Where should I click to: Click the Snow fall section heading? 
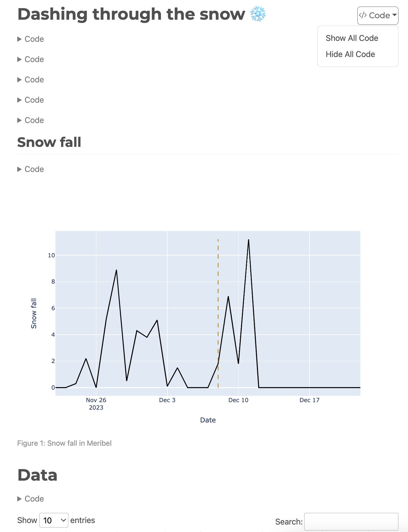click(x=49, y=142)
